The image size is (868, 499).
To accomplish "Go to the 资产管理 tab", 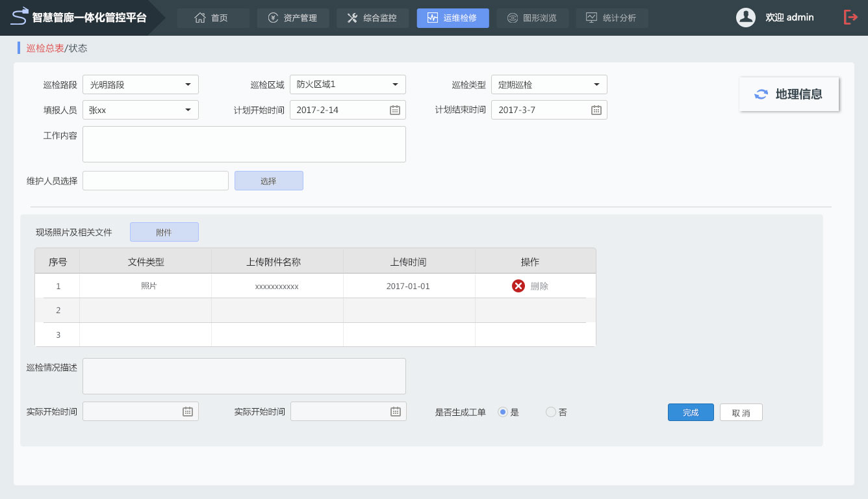I will tap(293, 18).
